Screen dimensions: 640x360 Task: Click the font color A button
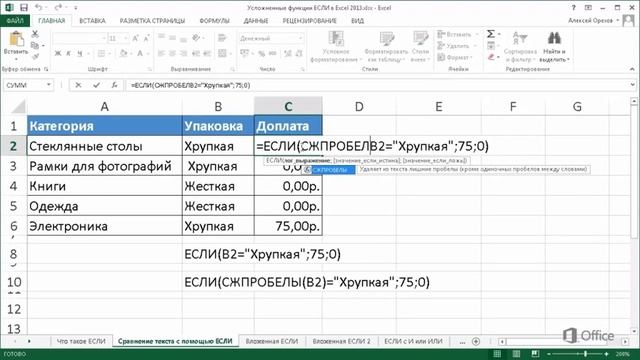pyautogui.click(x=140, y=53)
